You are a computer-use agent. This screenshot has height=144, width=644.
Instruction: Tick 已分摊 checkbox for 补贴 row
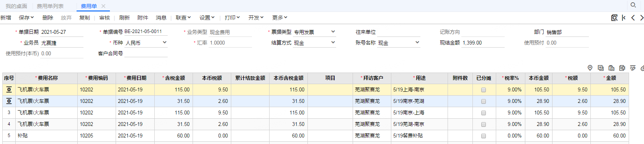tap(484, 136)
